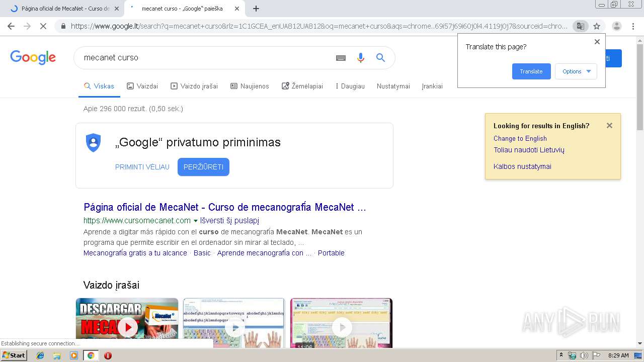Open the Chrome profile avatar icon
Viewport: 644px width, 362px height.
tap(617, 26)
